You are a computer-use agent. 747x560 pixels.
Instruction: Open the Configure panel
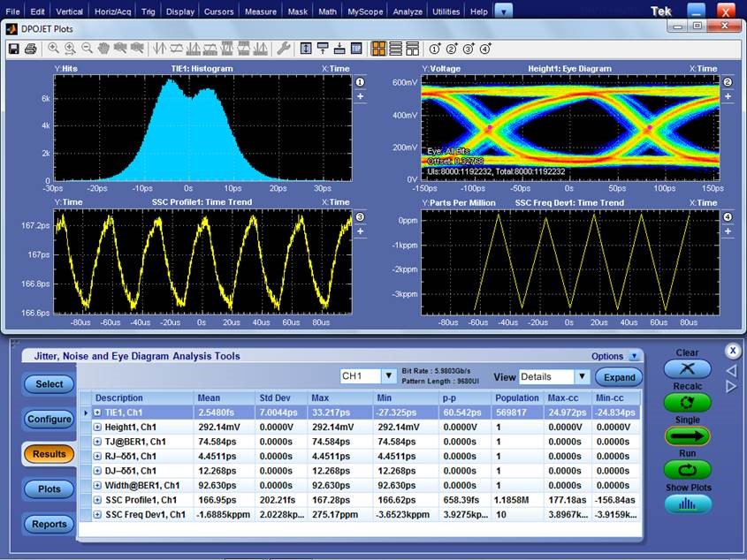click(x=49, y=419)
